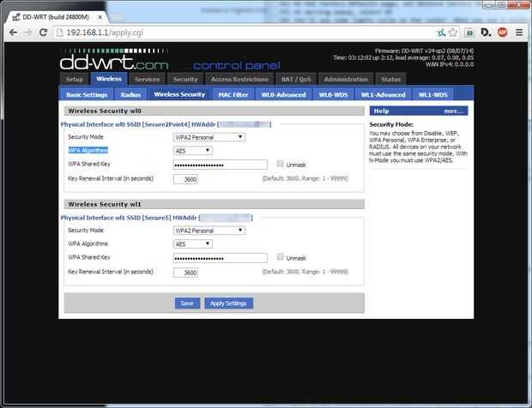Click the wl0 Key Renewal Interval field

[x=185, y=179]
